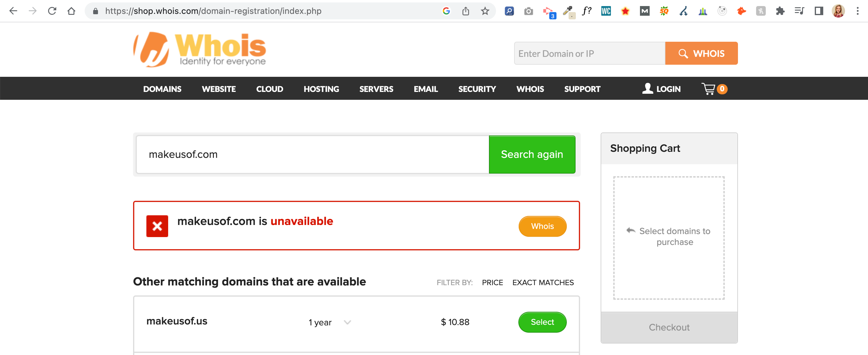This screenshot has width=868, height=355.
Task: Click the green Search again button
Action: [x=532, y=154]
